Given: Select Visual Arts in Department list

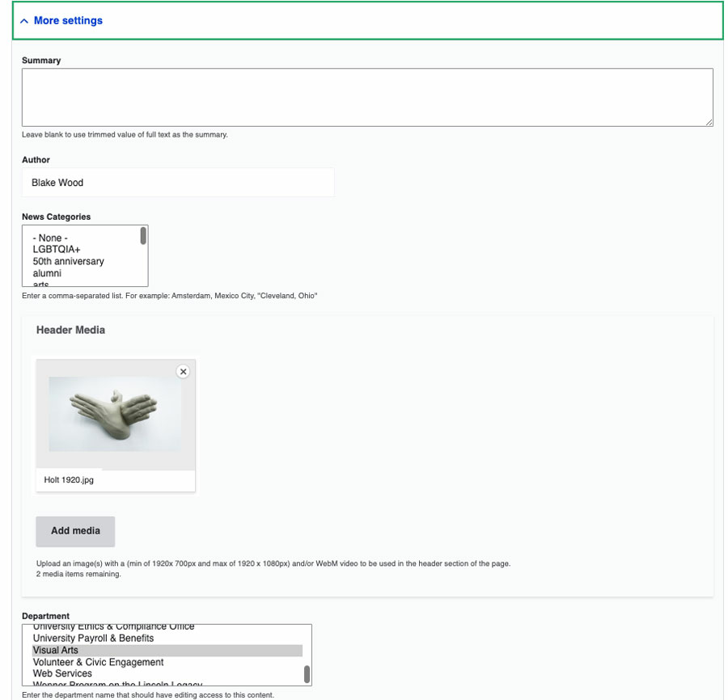Looking at the screenshot, I should pos(167,651).
